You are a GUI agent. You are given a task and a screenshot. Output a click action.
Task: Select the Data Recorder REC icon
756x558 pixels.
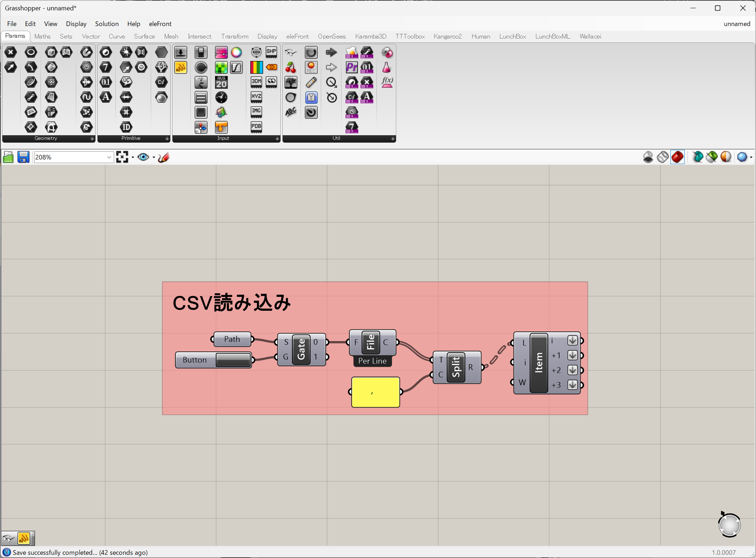[x=311, y=67]
